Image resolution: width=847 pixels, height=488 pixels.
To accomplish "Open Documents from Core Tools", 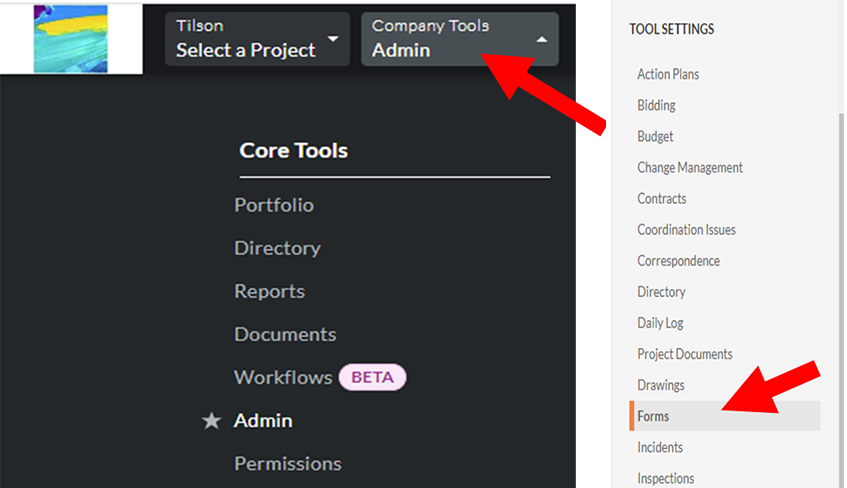I will (x=285, y=334).
